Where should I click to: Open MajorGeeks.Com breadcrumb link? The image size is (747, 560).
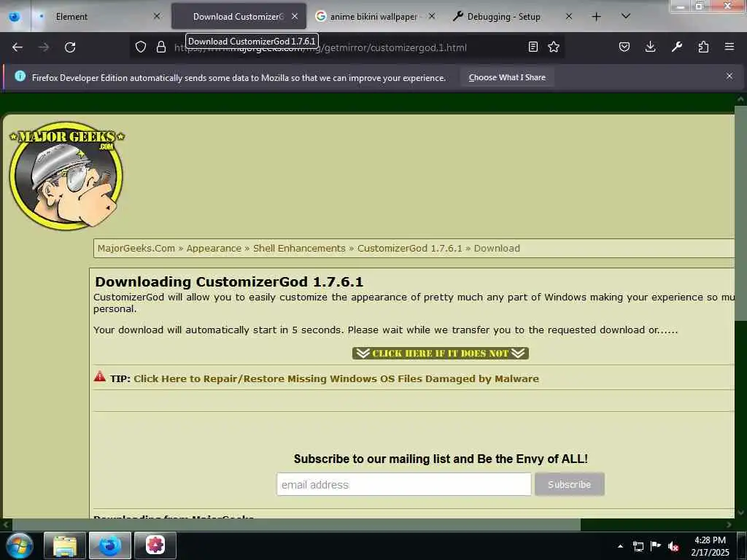136,248
